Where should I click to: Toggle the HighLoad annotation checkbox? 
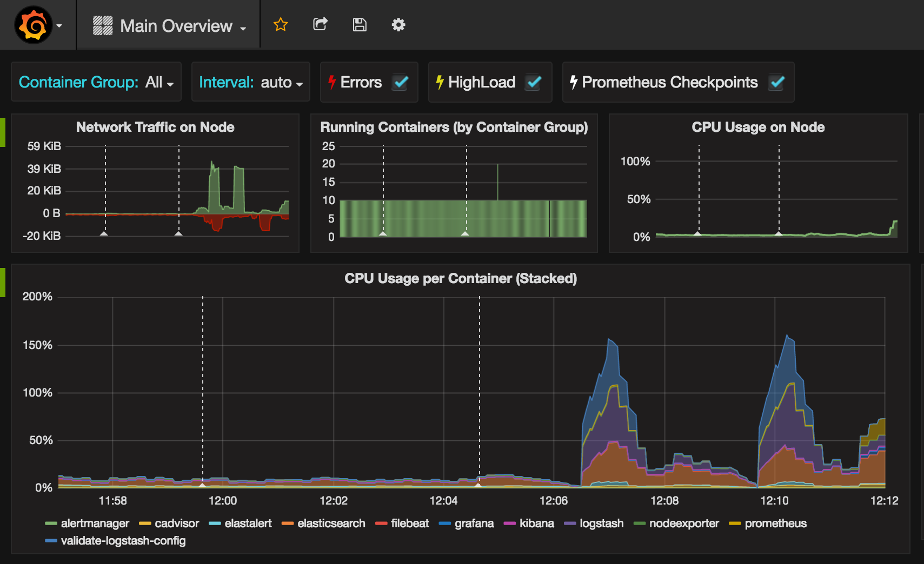(x=534, y=82)
